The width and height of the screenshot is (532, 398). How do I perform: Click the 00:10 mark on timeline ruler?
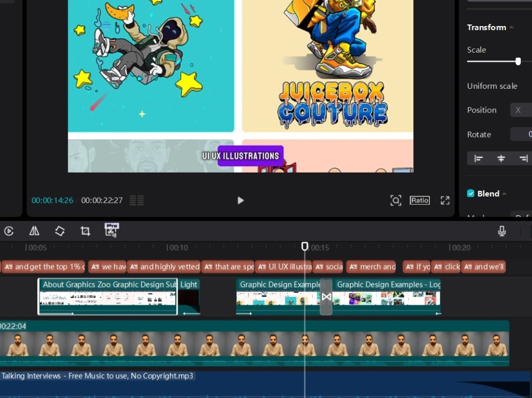pos(178,248)
